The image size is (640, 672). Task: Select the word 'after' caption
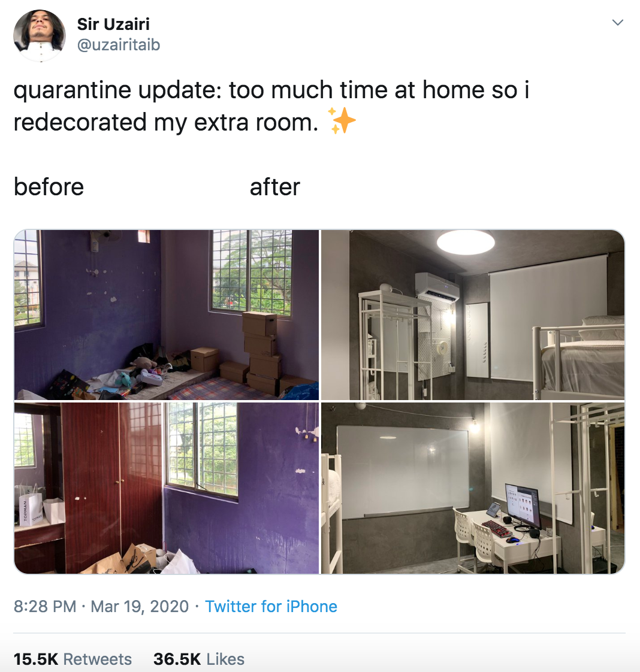click(275, 187)
